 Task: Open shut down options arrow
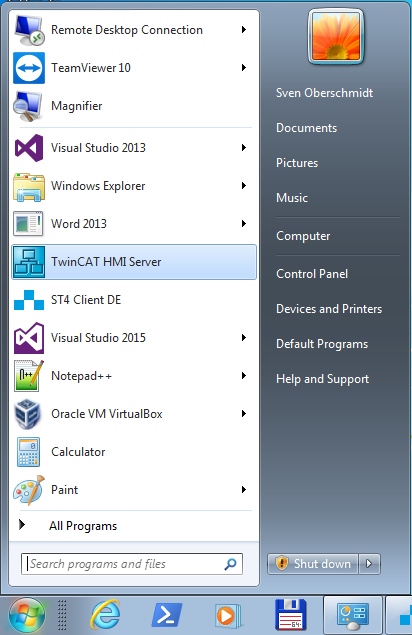tap(369, 564)
